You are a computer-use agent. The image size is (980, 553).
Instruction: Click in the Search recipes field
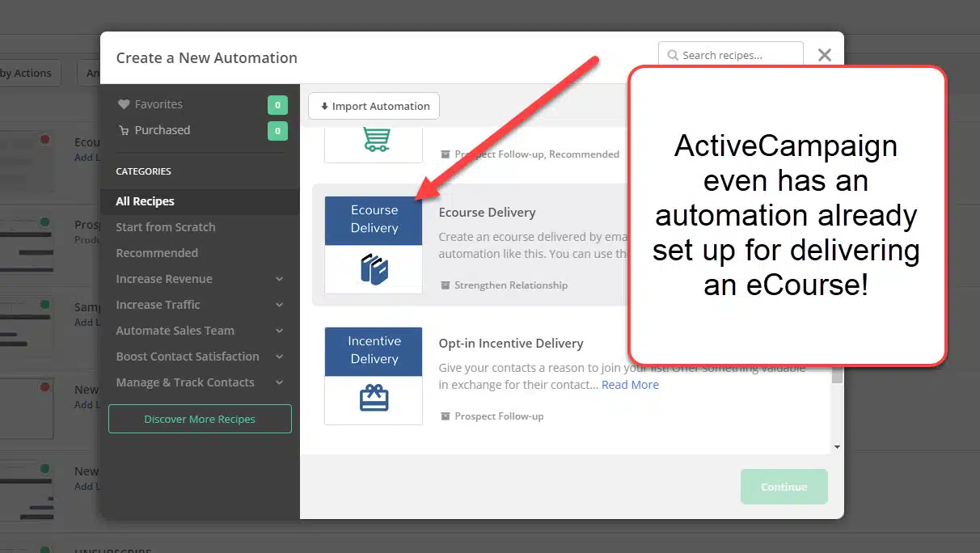731,56
